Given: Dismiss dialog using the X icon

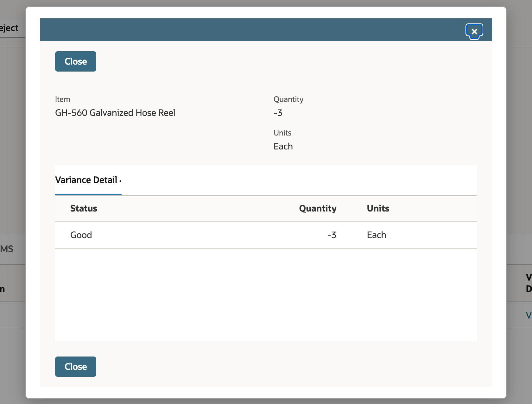Looking at the screenshot, I should pyautogui.click(x=474, y=31).
